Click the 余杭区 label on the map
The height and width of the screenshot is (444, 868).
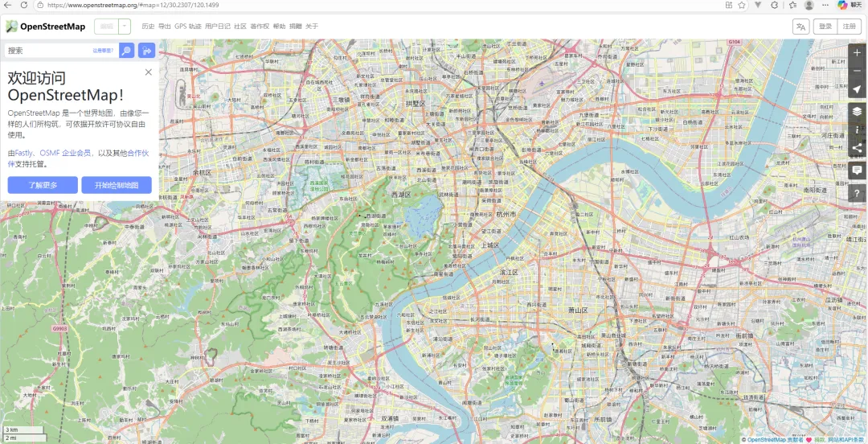(202, 172)
